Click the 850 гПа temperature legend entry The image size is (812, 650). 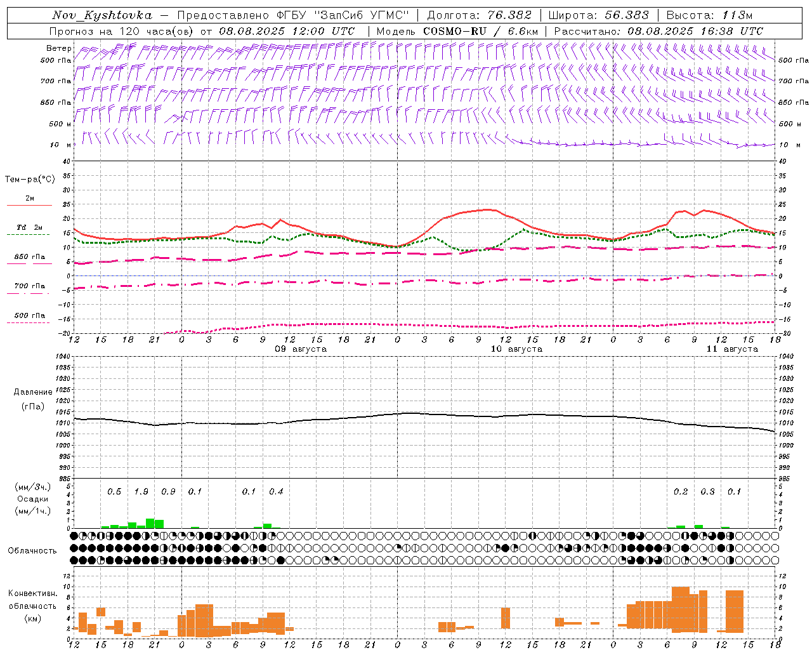click(29, 257)
